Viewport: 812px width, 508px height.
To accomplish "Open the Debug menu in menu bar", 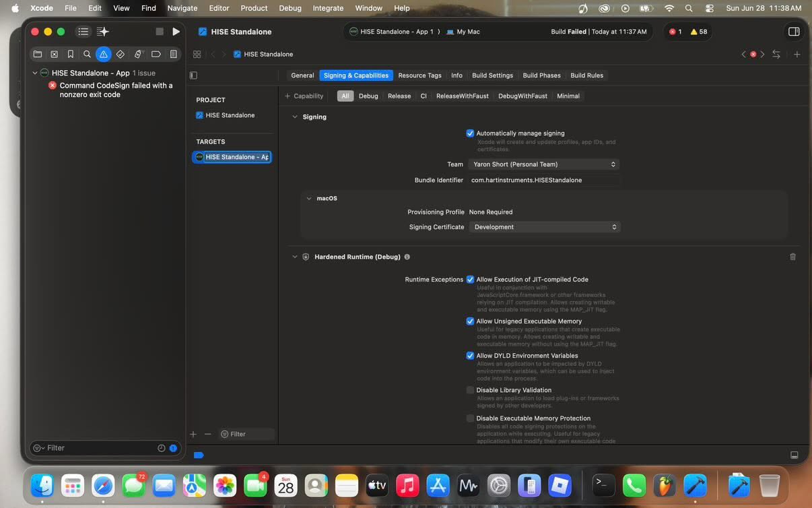I will tap(290, 8).
